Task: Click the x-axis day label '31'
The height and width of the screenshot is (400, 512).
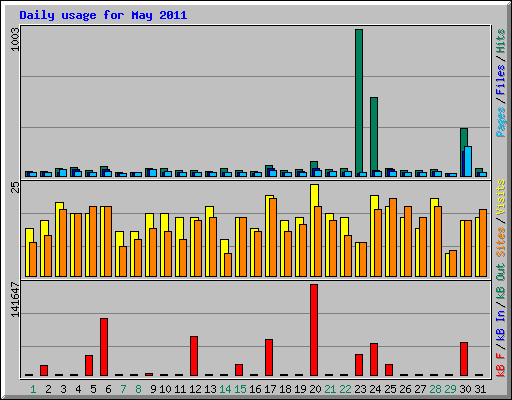Action: click(480, 389)
